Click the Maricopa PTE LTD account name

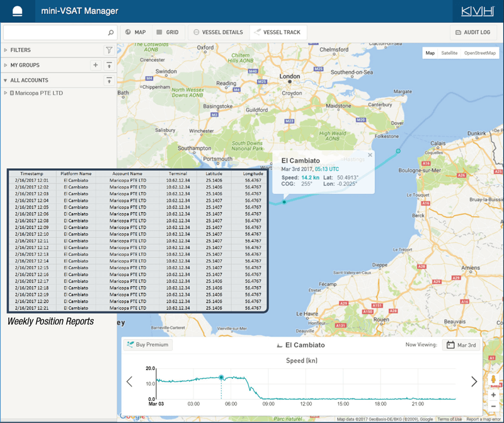(39, 93)
